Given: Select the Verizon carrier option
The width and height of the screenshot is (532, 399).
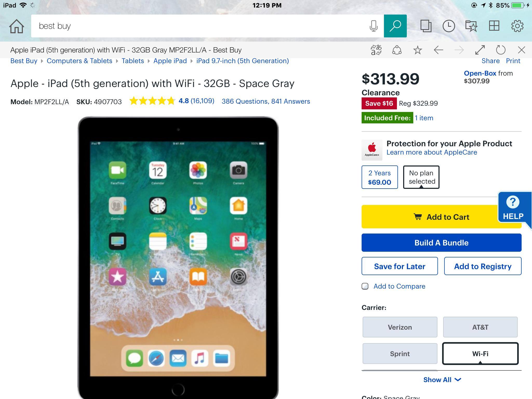Looking at the screenshot, I should tap(400, 327).
